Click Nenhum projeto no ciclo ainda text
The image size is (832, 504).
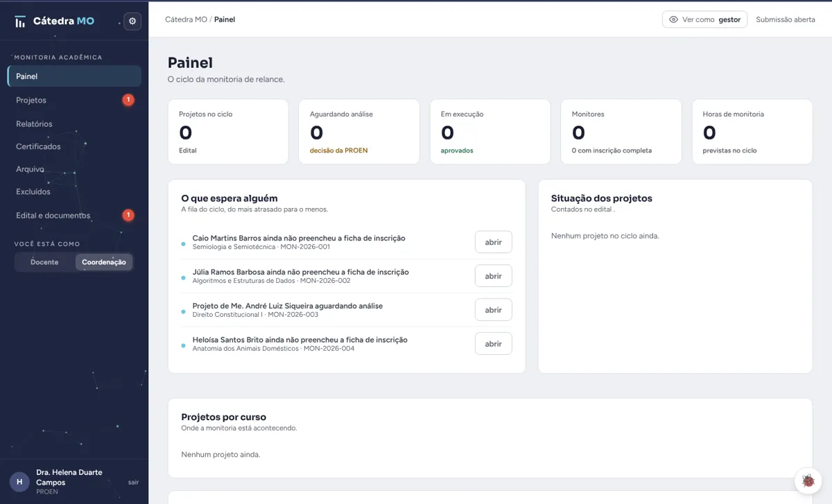tap(605, 236)
